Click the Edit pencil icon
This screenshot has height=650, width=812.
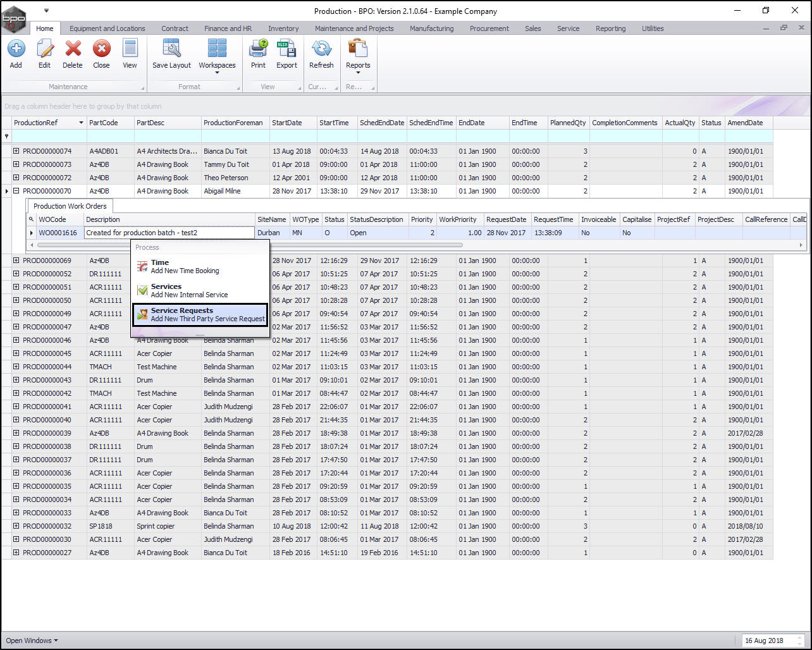(x=44, y=49)
